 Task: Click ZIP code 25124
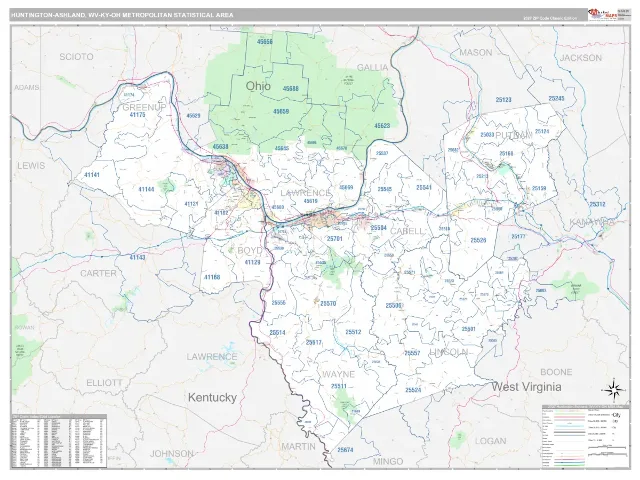coord(542,131)
